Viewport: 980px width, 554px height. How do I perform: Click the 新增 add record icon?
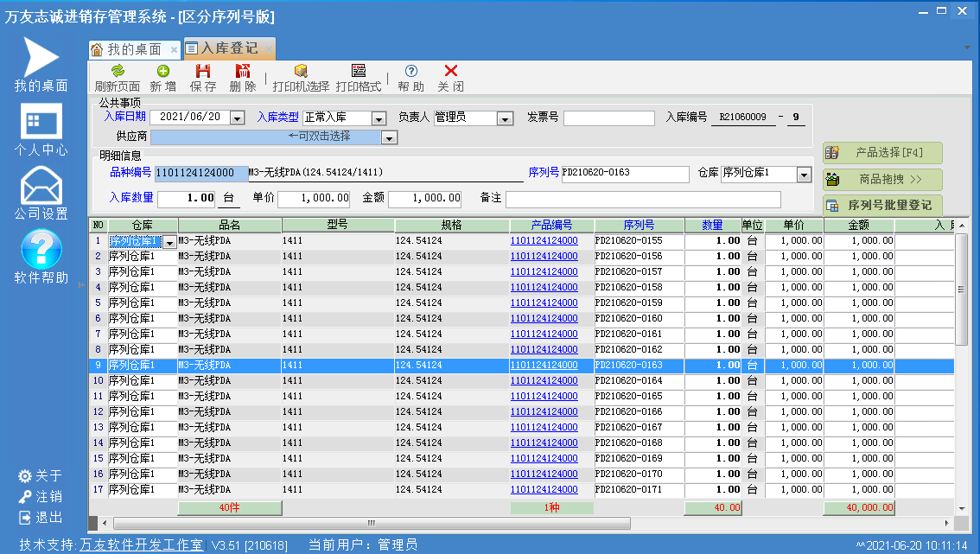162,72
